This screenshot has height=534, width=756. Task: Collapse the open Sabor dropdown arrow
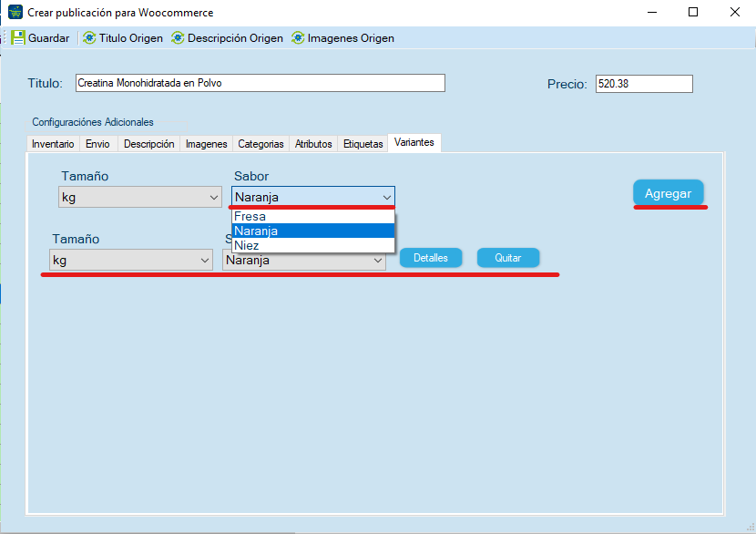pos(387,198)
